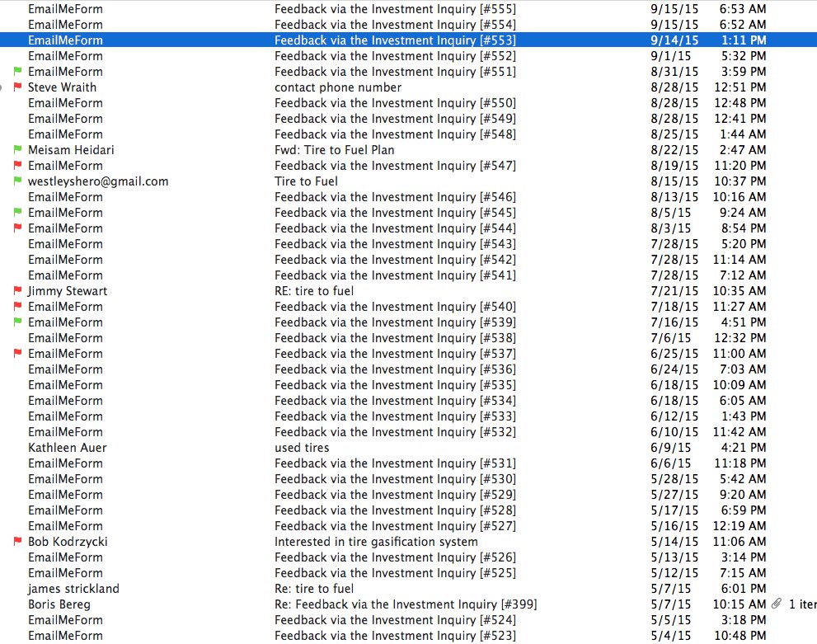Click green flag on Investment Inquiry #551

17,72
